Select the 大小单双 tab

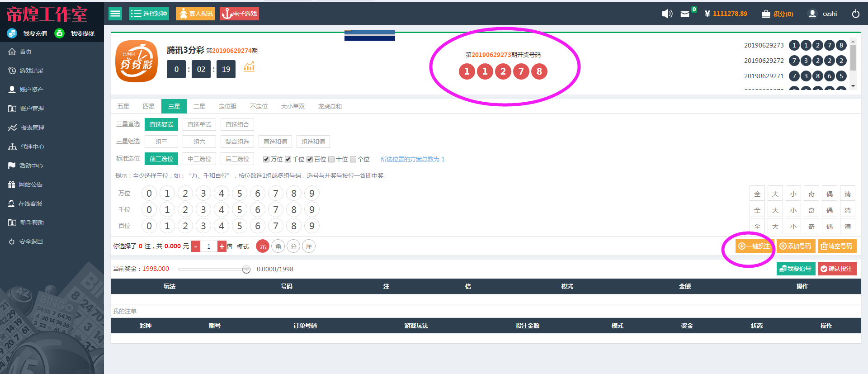pos(292,106)
